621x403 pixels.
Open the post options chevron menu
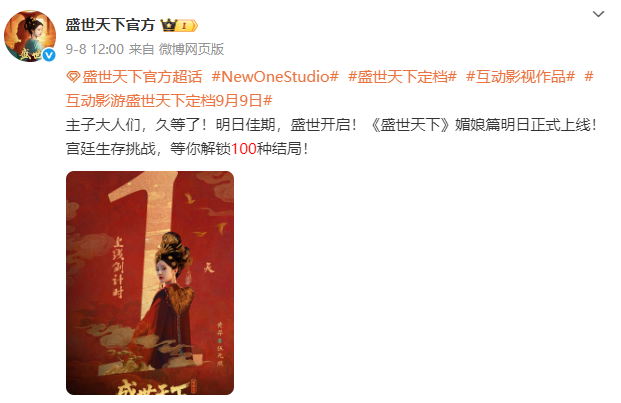pos(598,14)
